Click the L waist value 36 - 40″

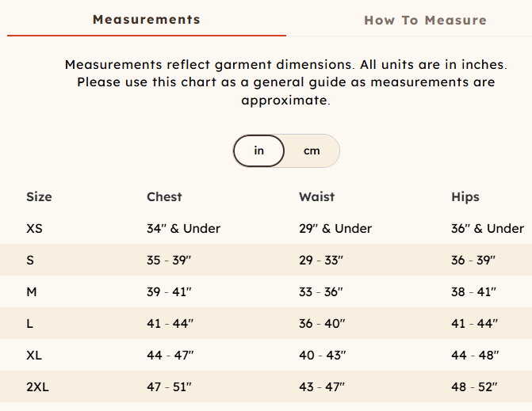322,323
